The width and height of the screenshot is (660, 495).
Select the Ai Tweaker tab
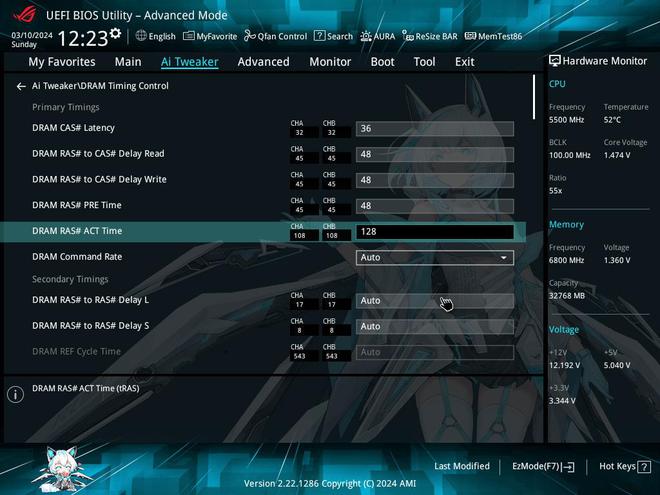(189, 62)
